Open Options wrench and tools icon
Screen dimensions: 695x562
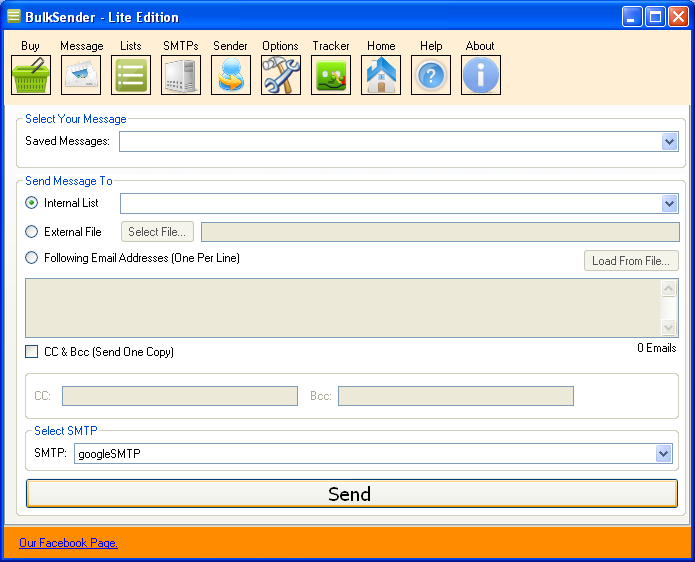[281, 75]
